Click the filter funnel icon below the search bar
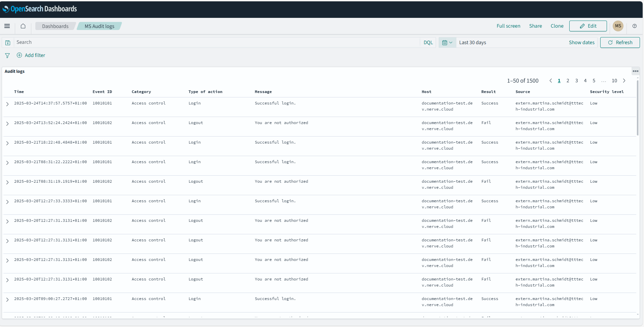Image resolution: width=644 pixels, height=327 pixels. pos(7,55)
